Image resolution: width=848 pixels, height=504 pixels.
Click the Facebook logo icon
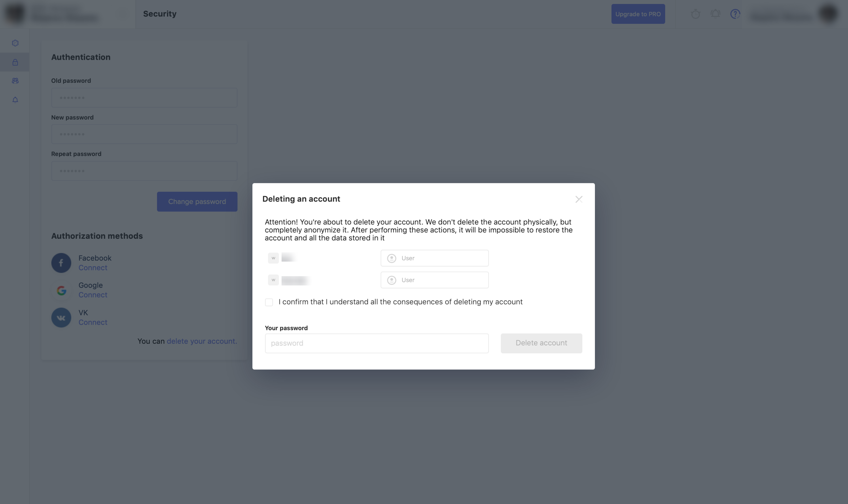pos(61,263)
